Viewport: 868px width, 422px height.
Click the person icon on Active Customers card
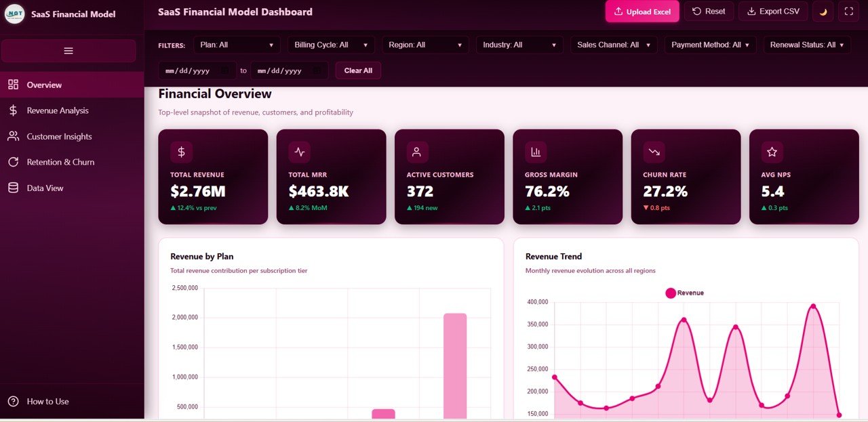click(416, 152)
